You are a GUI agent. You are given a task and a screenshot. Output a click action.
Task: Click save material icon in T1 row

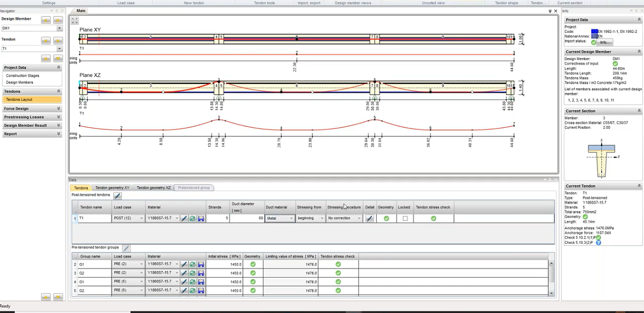(201, 219)
